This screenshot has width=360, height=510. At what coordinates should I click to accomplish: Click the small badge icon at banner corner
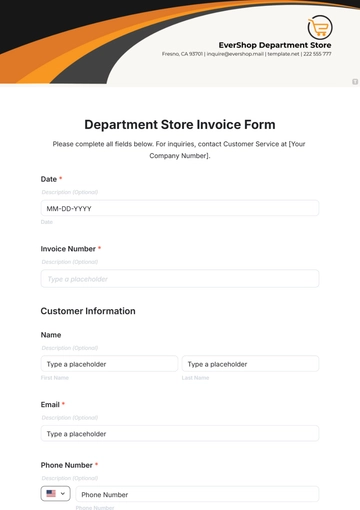[355, 82]
